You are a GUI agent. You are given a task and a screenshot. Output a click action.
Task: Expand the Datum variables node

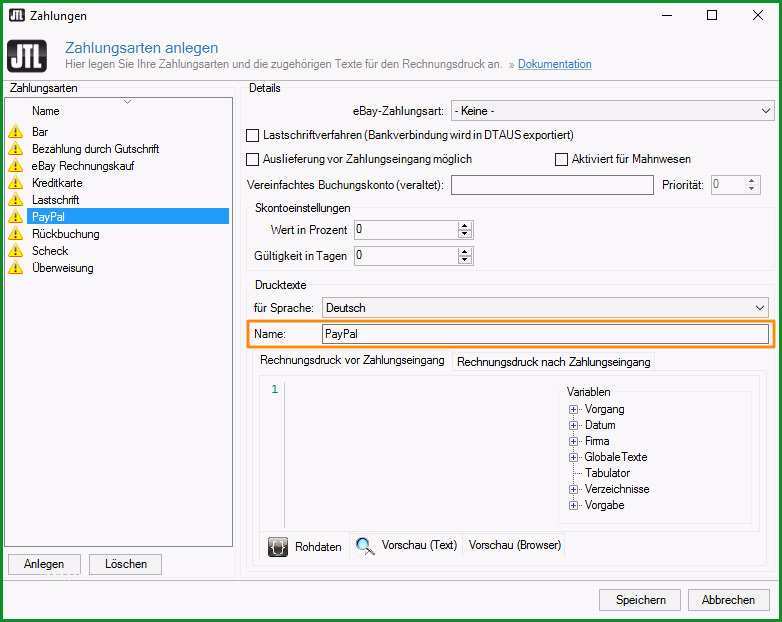(x=574, y=425)
